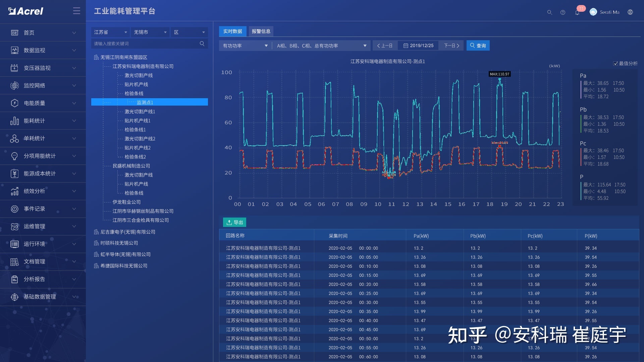Click the 00:25:00 timestamp row cell
This screenshot has height=362, width=644.
pyautogui.click(x=368, y=293)
